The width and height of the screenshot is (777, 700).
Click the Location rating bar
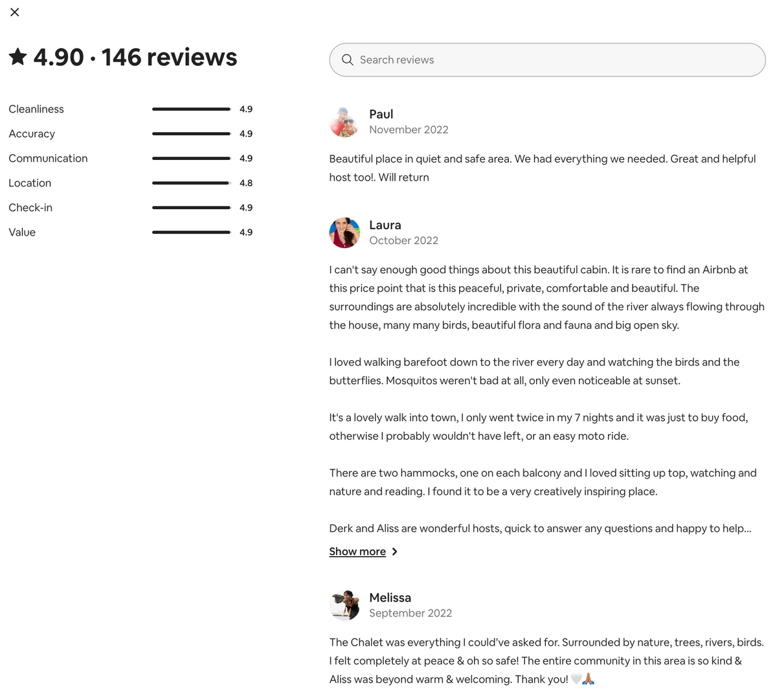pos(191,183)
